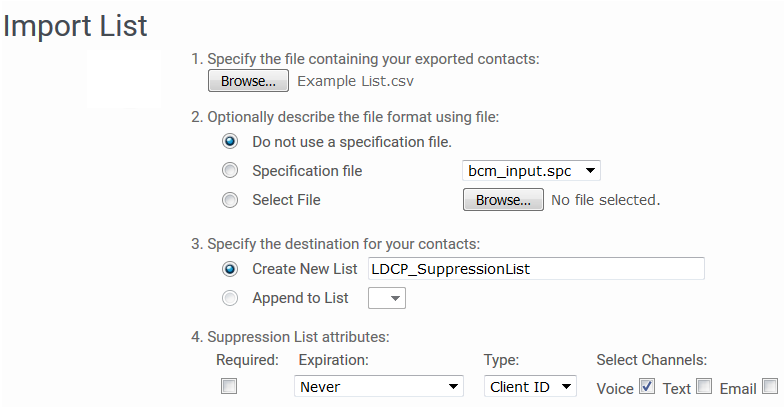Open the Type 'Client ID' dropdown
The image size is (784, 407).
click(530, 386)
